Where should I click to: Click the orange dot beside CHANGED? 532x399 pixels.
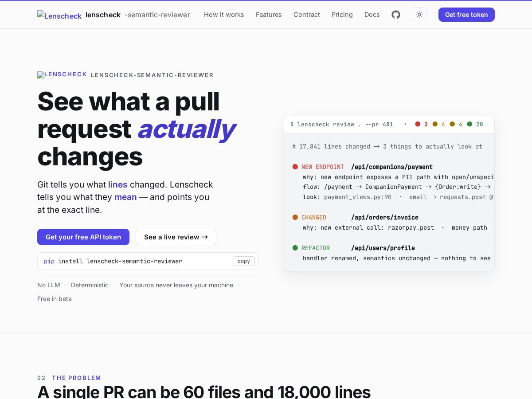tap(295, 217)
